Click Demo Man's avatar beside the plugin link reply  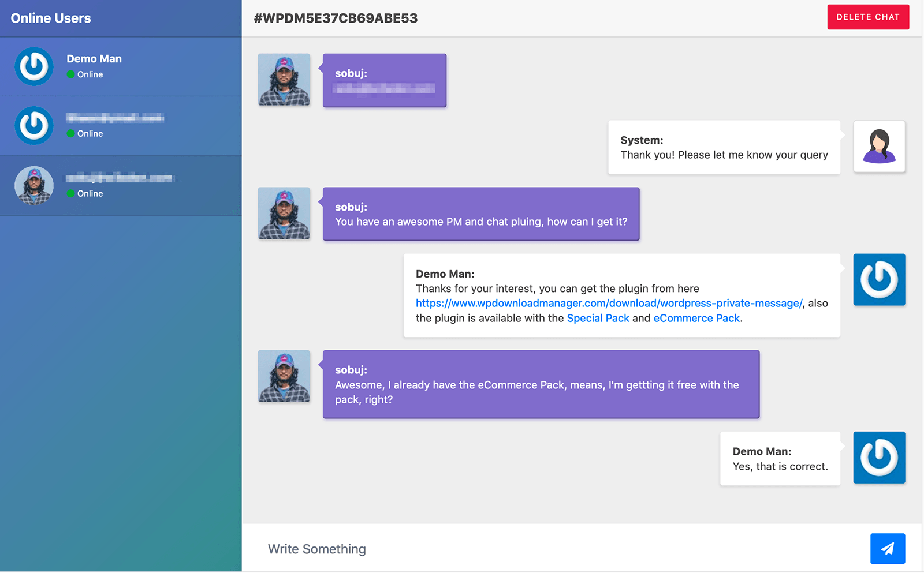879,280
